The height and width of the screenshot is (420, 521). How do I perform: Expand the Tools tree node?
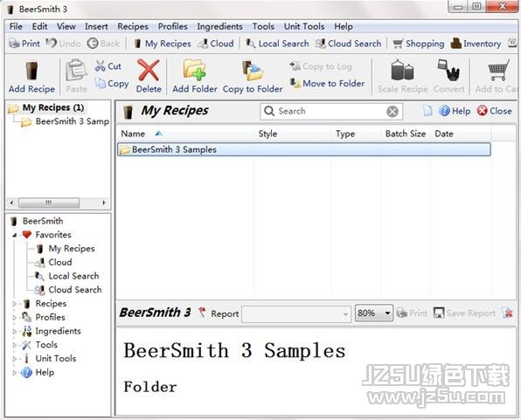click(14, 345)
